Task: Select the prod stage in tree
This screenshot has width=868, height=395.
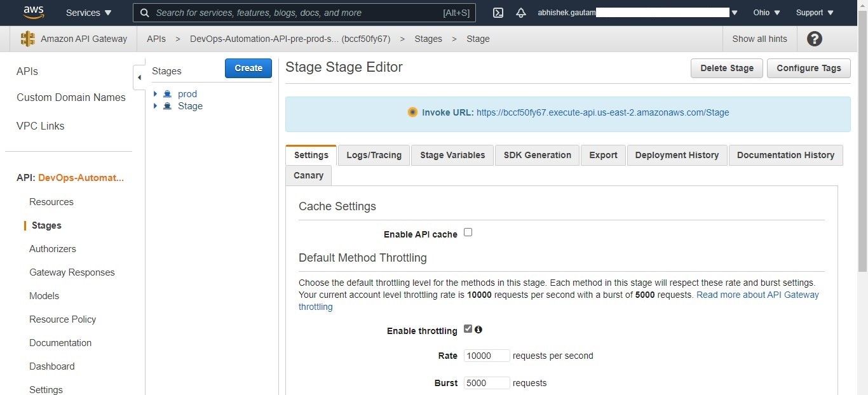Action: click(187, 94)
